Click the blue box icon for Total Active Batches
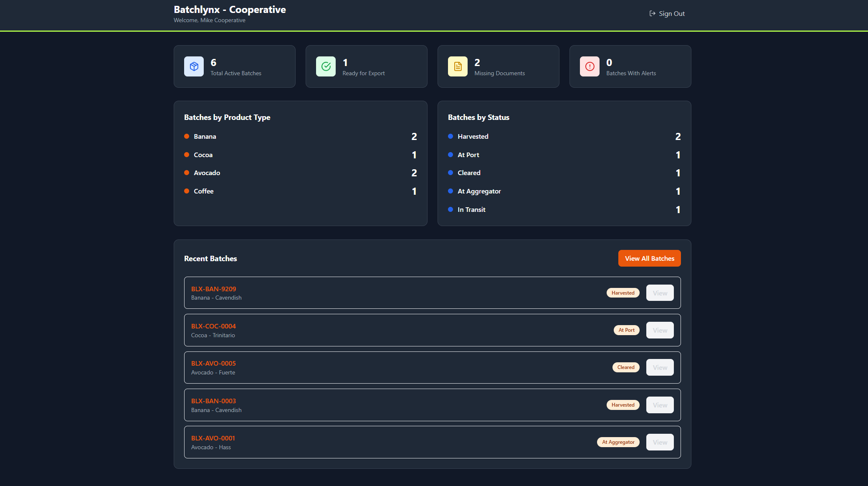 (194, 66)
